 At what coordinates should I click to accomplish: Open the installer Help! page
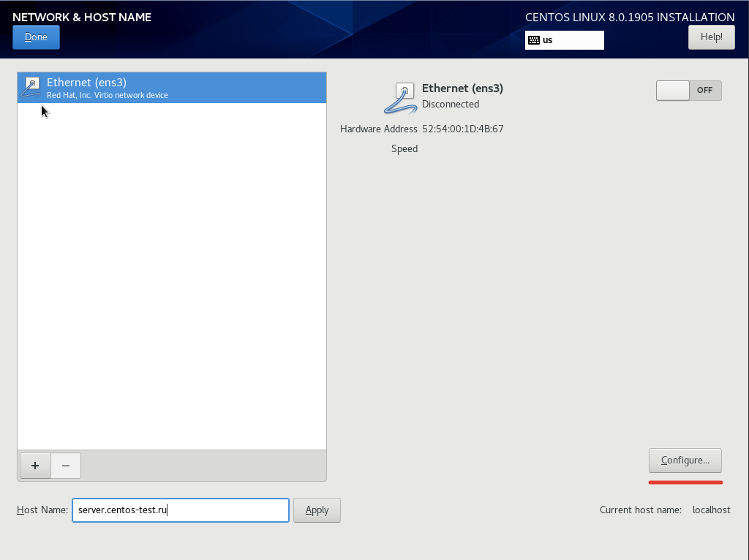pos(711,37)
